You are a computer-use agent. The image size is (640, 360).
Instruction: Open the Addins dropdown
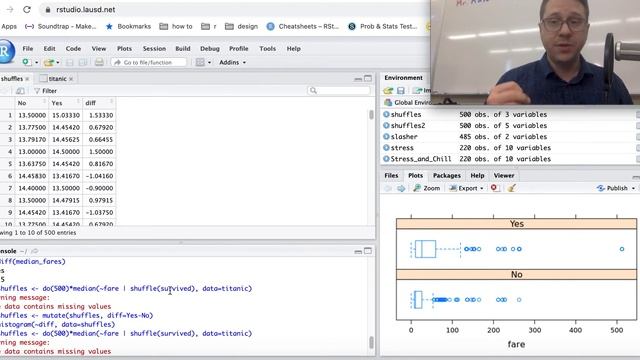(232, 62)
